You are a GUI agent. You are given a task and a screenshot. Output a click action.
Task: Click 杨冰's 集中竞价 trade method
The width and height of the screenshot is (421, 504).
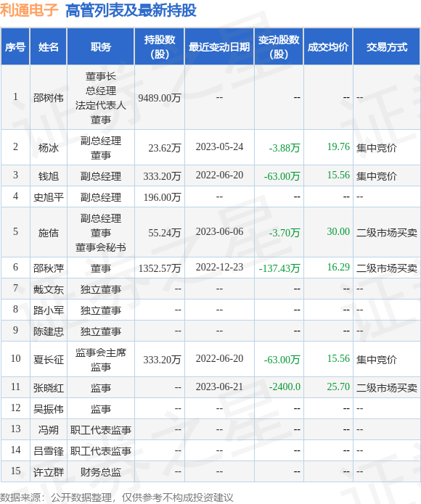(377, 147)
